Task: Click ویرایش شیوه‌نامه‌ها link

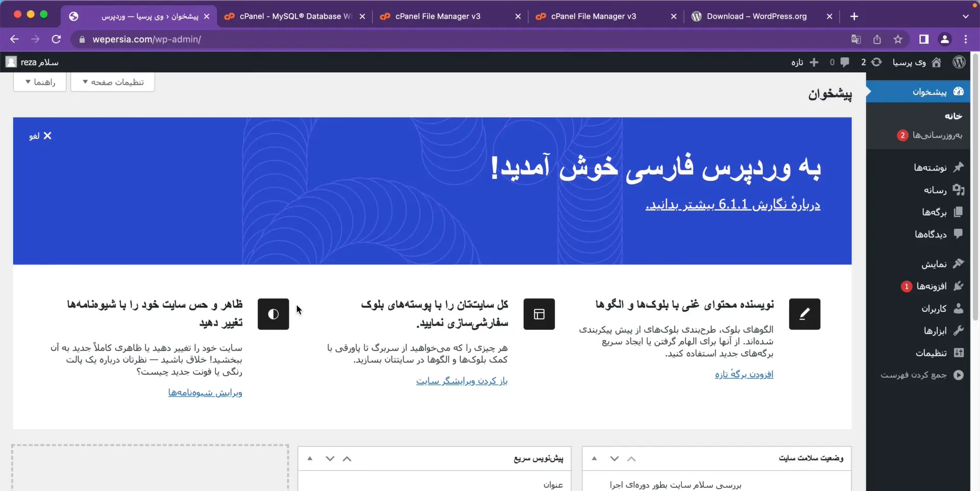Action: [205, 392]
